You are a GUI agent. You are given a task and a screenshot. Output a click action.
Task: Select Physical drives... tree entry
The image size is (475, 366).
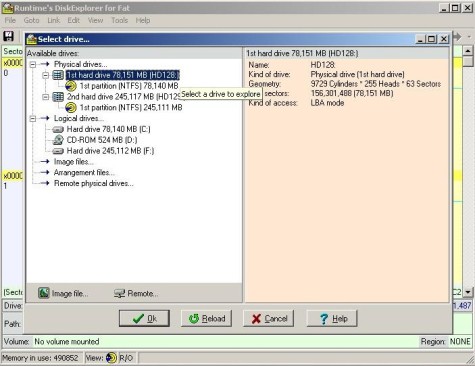click(80, 64)
